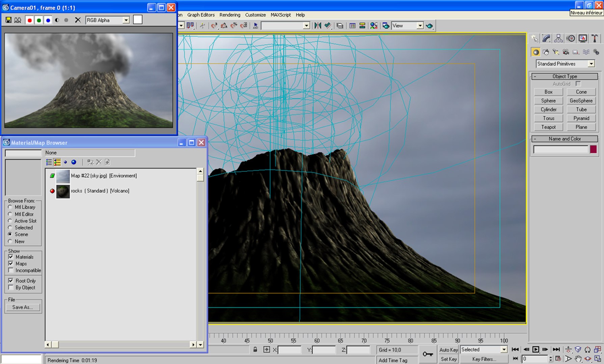Switch Material Browser to View List

[49, 162]
